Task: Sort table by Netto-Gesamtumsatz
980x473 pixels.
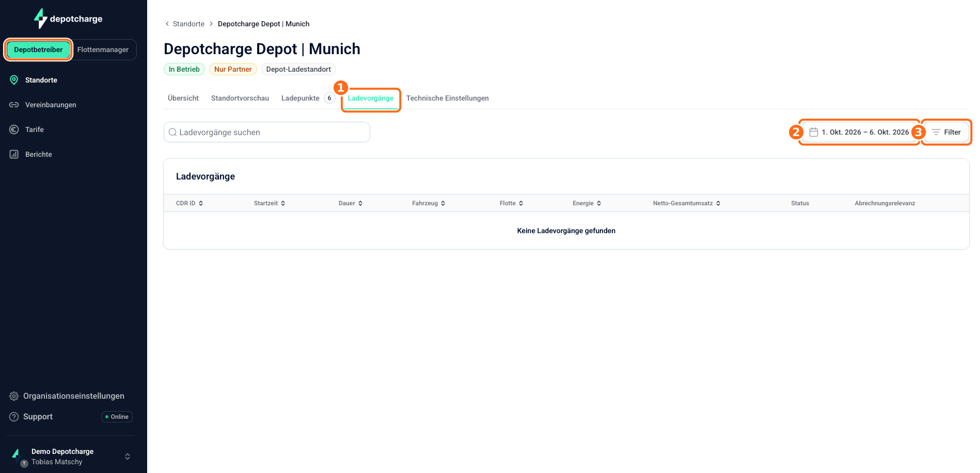Action: point(687,203)
